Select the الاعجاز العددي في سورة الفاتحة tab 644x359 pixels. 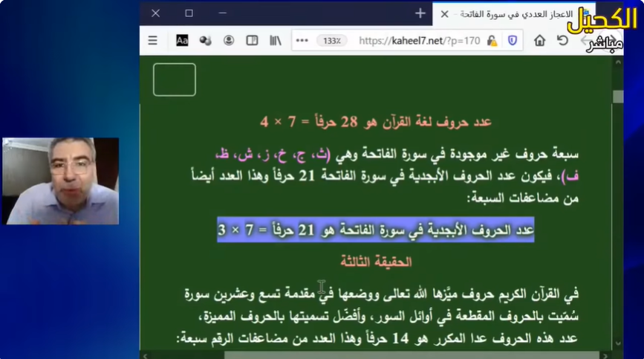515,14
